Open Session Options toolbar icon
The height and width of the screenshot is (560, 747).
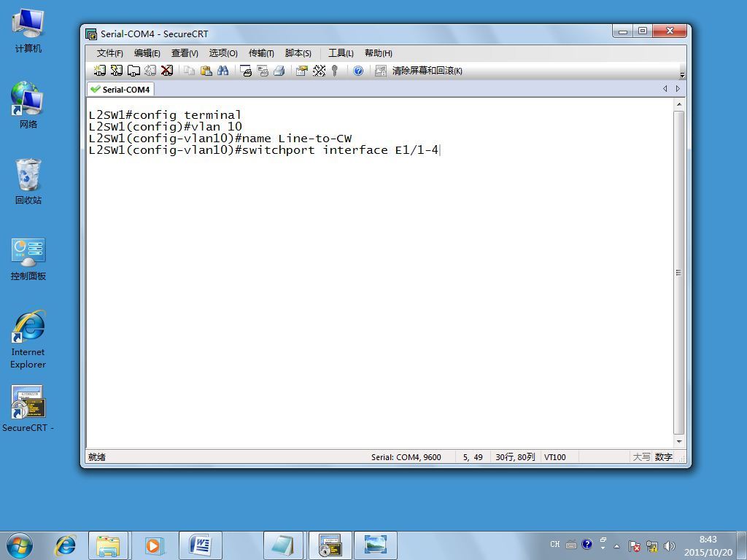[x=301, y=71]
